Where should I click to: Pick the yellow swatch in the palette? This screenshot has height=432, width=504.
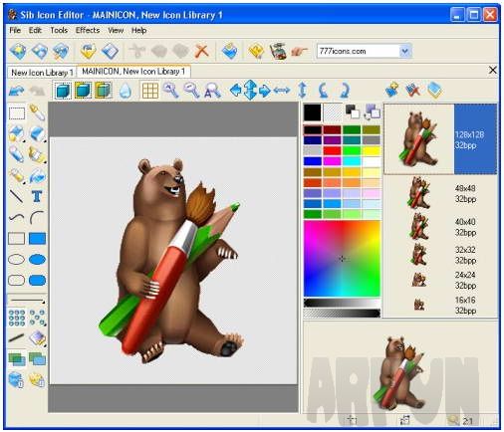[371, 151]
